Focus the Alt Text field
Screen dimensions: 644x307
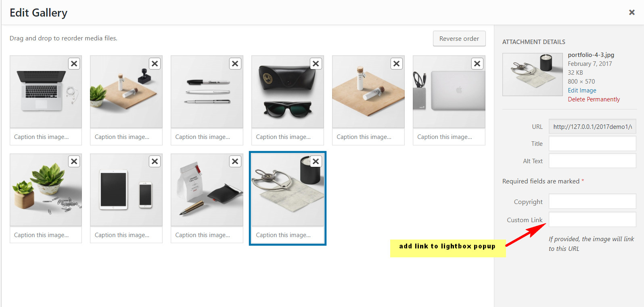592,161
